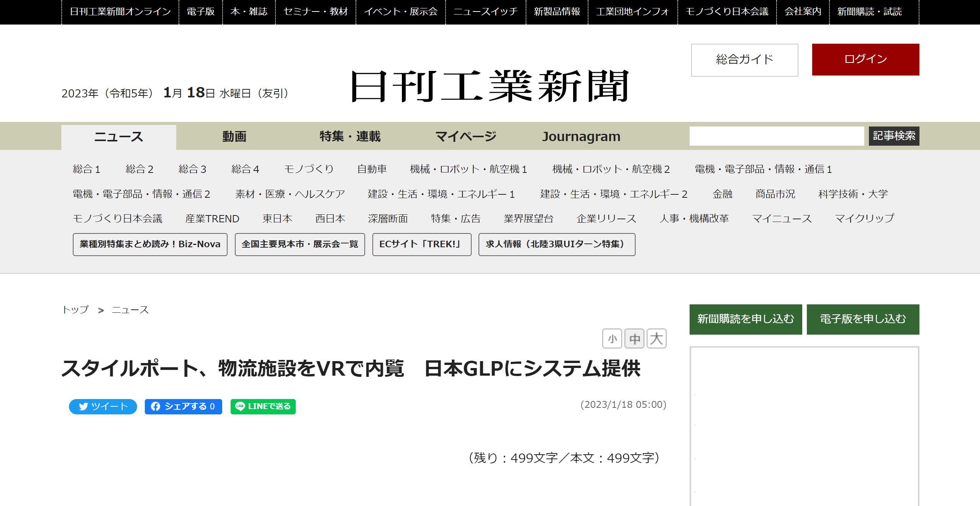Open the 特集・広告 category link
The width and height of the screenshot is (980, 506).
pos(456,219)
